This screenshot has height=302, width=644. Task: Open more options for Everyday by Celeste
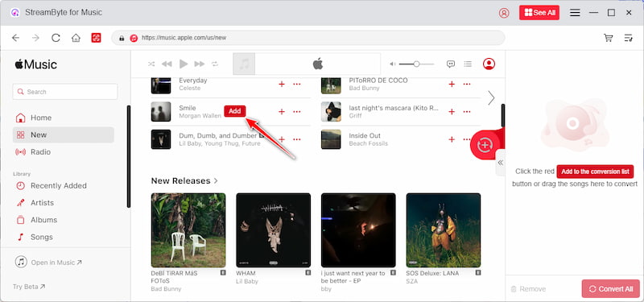[x=297, y=84]
